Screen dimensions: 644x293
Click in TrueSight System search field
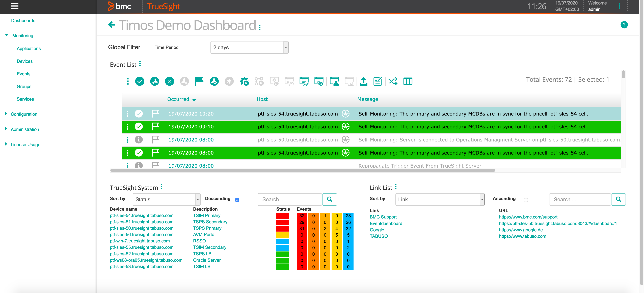point(290,199)
